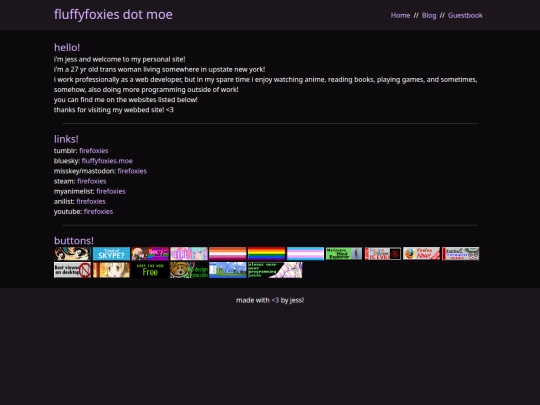Open the Guestbook page
This screenshot has height=405, width=540.
point(465,15)
